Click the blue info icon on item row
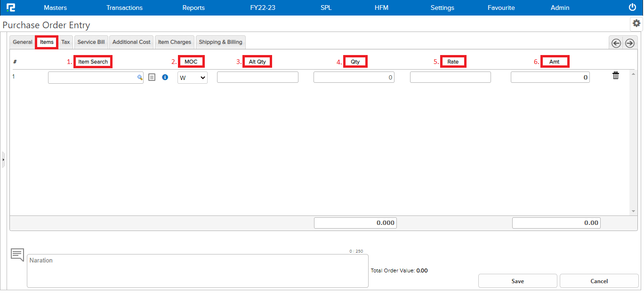 (165, 77)
